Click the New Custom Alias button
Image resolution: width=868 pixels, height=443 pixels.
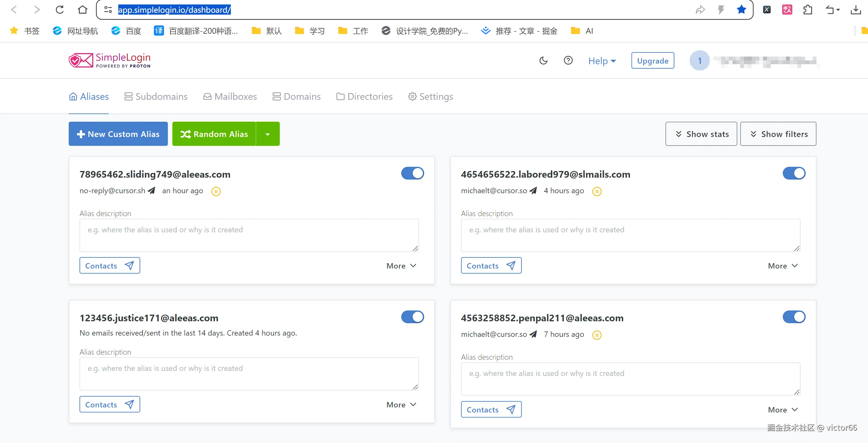(x=118, y=134)
